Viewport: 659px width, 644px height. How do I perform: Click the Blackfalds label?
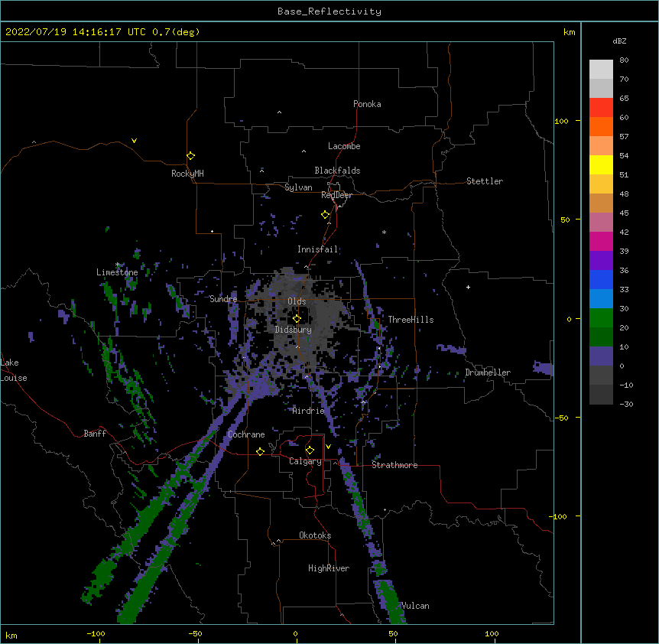coord(337,171)
